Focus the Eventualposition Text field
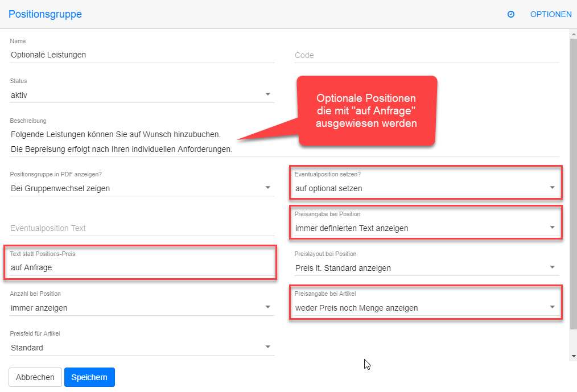Viewport: 577px width, 392px height. 142,228
